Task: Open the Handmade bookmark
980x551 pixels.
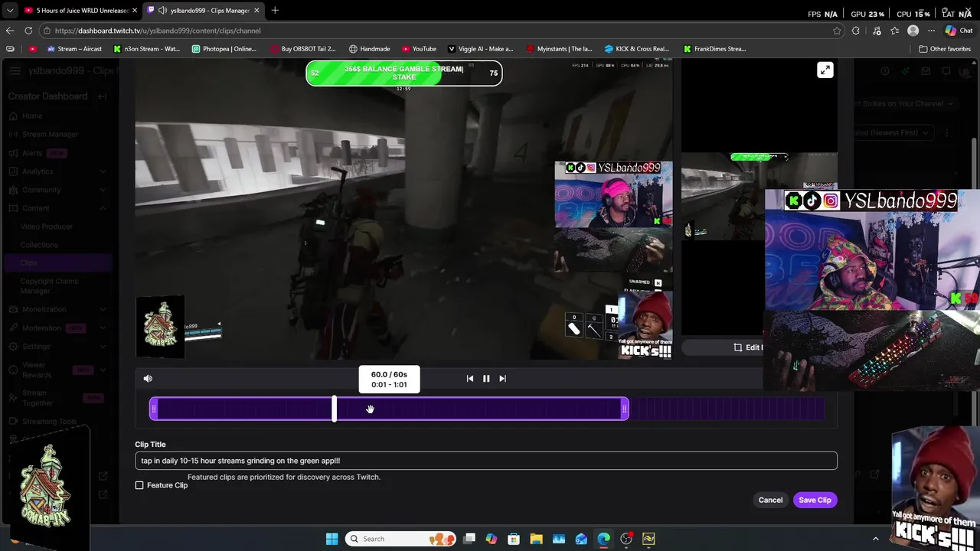Action: click(369, 49)
